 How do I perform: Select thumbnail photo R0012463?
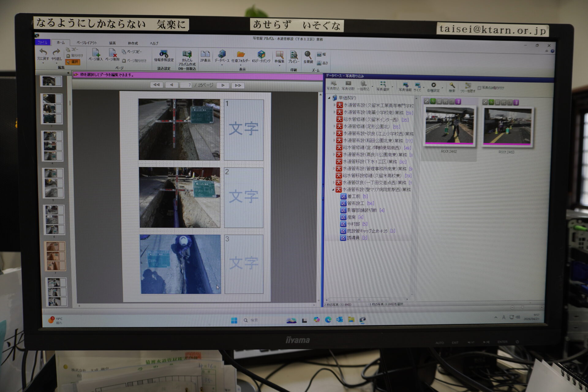[507, 126]
